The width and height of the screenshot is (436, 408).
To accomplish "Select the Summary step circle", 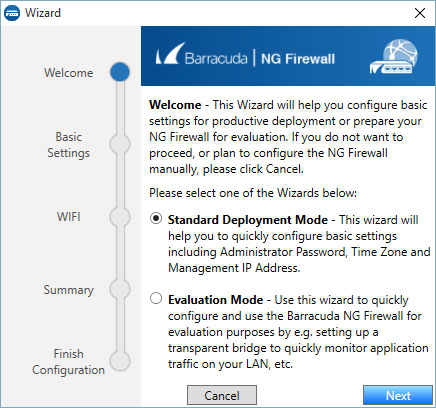I will pyautogui.click(x=120, y=289).
